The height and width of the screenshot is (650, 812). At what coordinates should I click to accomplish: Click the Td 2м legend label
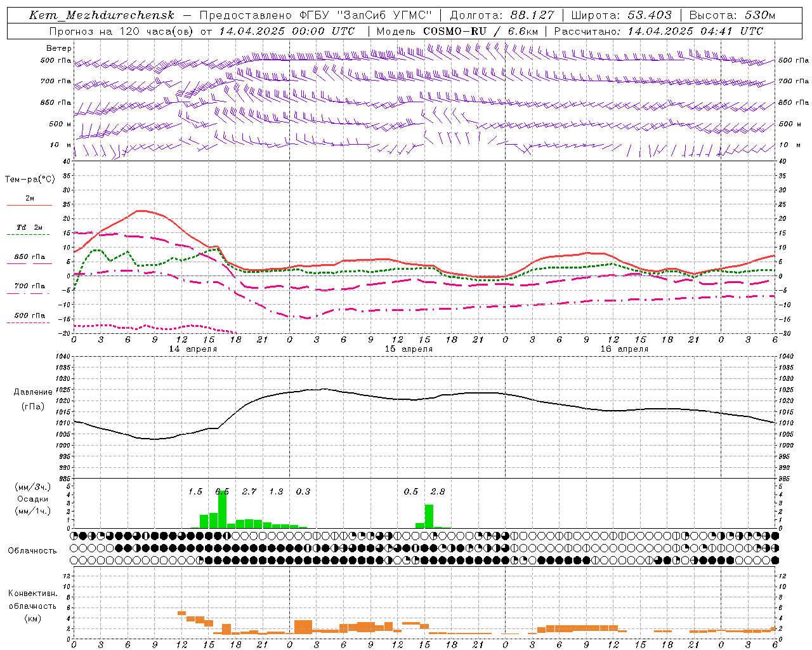(x=30, y=227)
